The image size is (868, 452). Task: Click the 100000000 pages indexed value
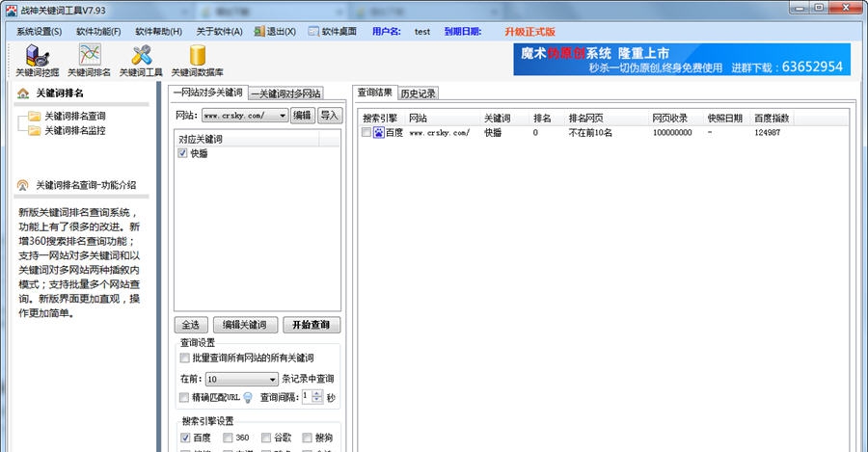(x=672, y=133)
